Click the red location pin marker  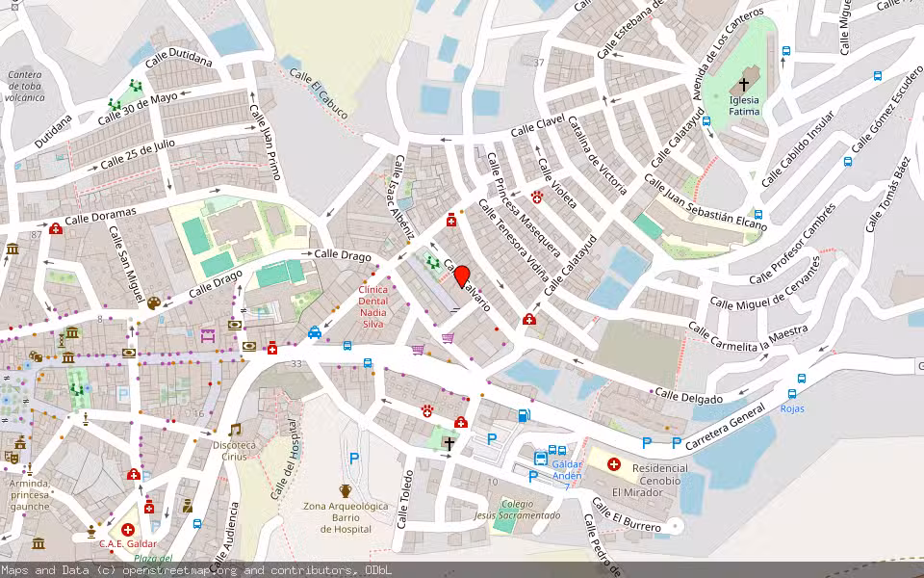pos(463,276)
